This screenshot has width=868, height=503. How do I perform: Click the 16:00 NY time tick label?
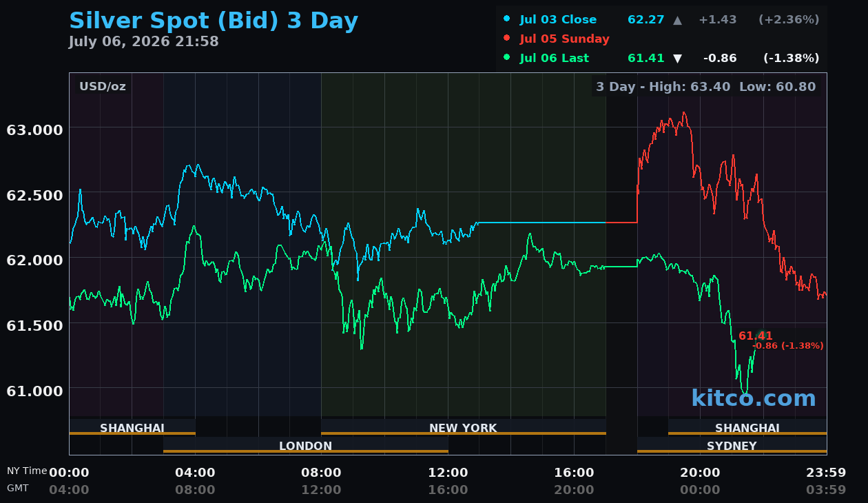574,473
